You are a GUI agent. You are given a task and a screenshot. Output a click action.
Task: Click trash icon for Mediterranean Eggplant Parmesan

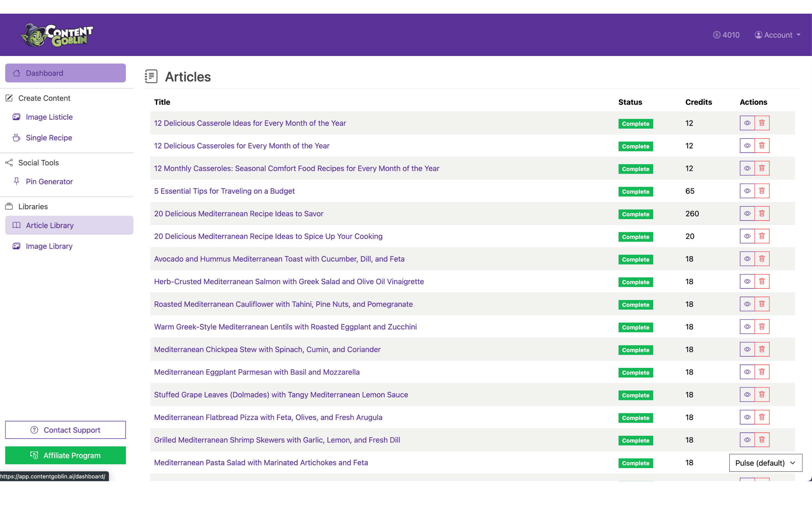(x=761, y=372)
